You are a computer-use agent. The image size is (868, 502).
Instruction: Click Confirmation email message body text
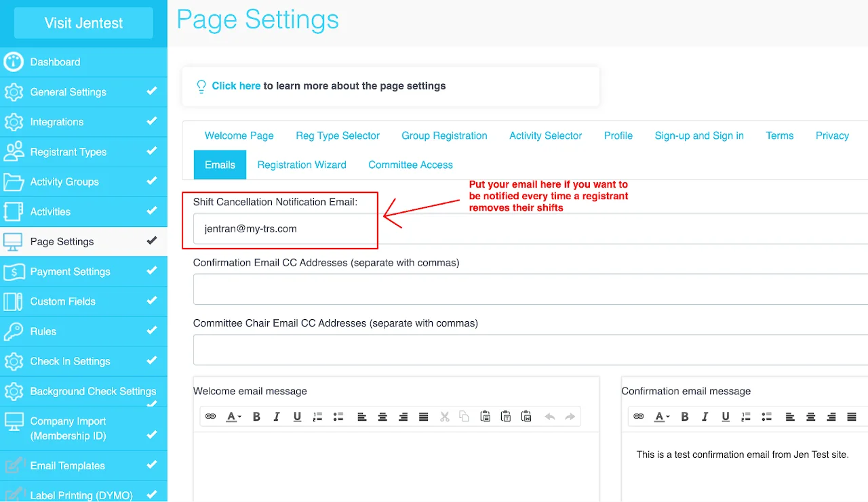(x=743, y=455)
